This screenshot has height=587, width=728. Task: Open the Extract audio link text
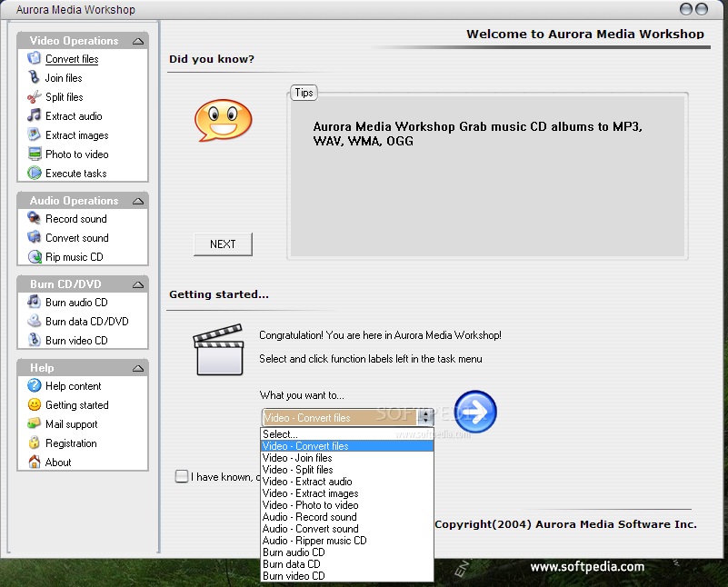[74, 116]
